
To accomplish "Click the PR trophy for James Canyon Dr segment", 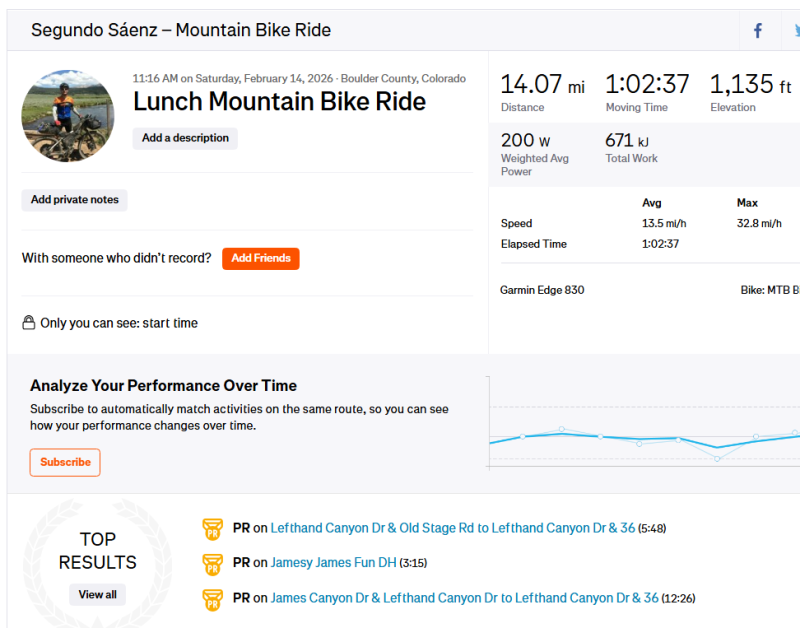I will tap(212, 598).
